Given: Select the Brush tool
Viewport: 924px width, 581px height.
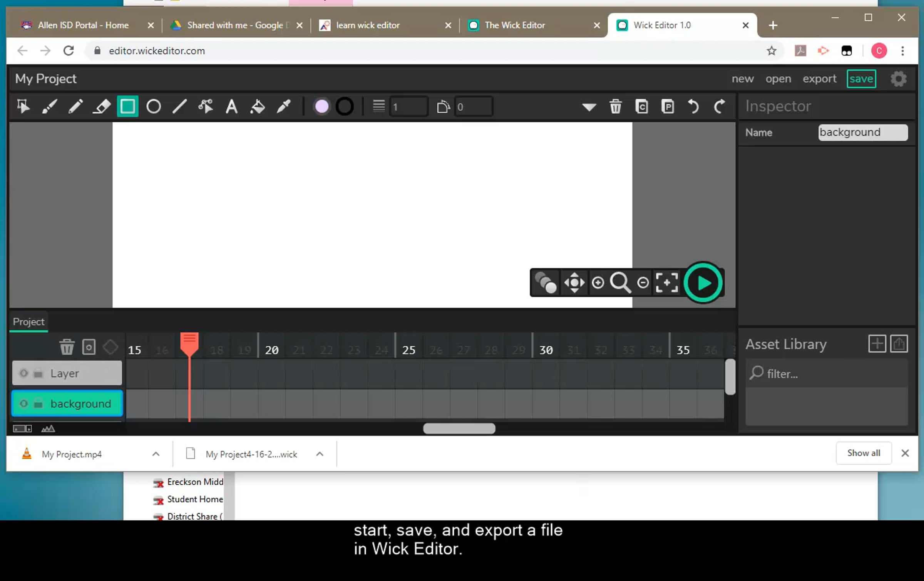Looking at the screenshot, I should coord(49,106).
